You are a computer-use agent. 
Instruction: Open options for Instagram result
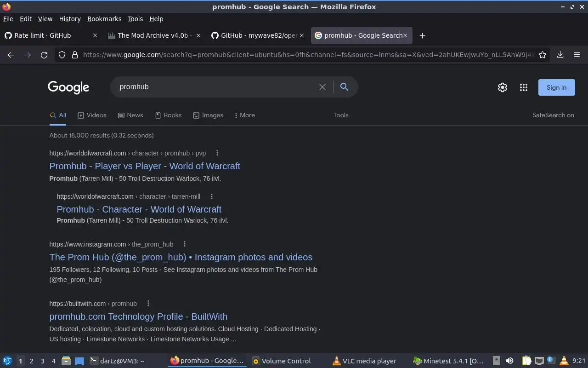185,244
